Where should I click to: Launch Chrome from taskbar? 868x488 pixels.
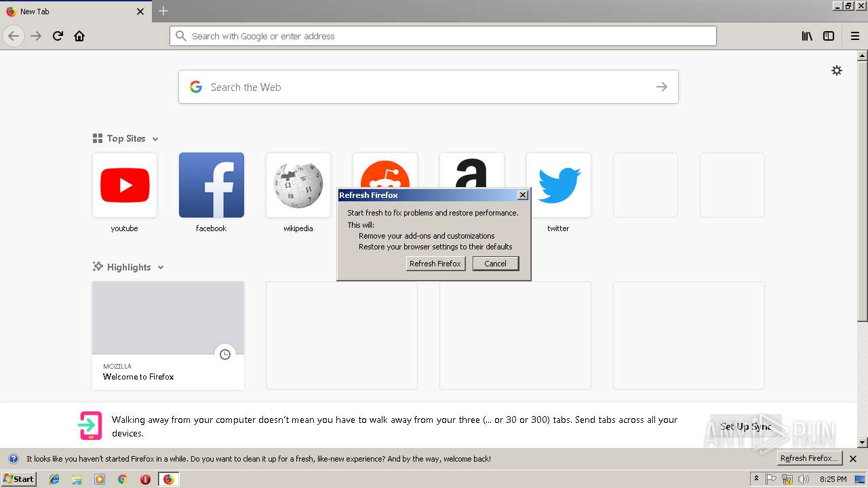pos(123,479)
